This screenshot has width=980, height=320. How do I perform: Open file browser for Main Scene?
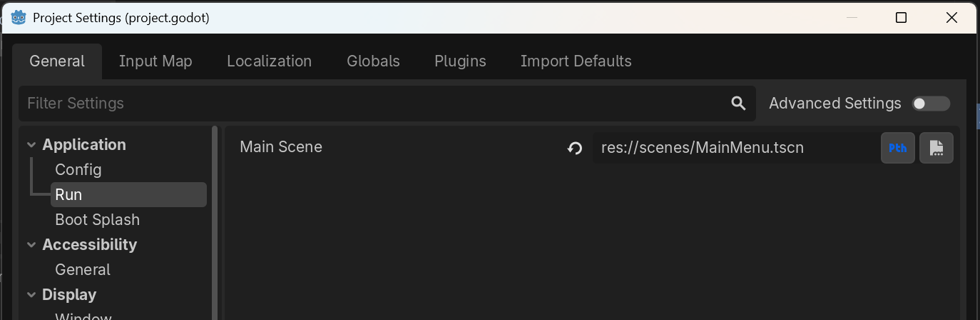click(936, 148)
